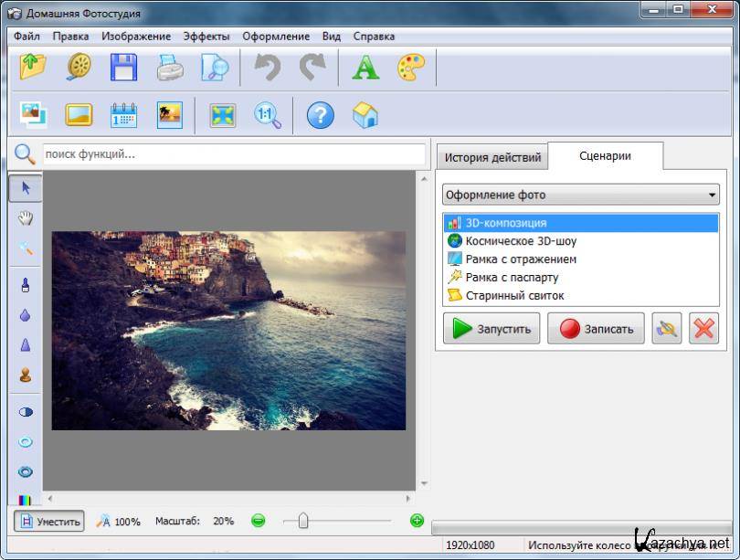Image resolution: width=740 pixels, height=560 pixels.
Task: Switch to the История действий tab
Action: pos(492,157)
